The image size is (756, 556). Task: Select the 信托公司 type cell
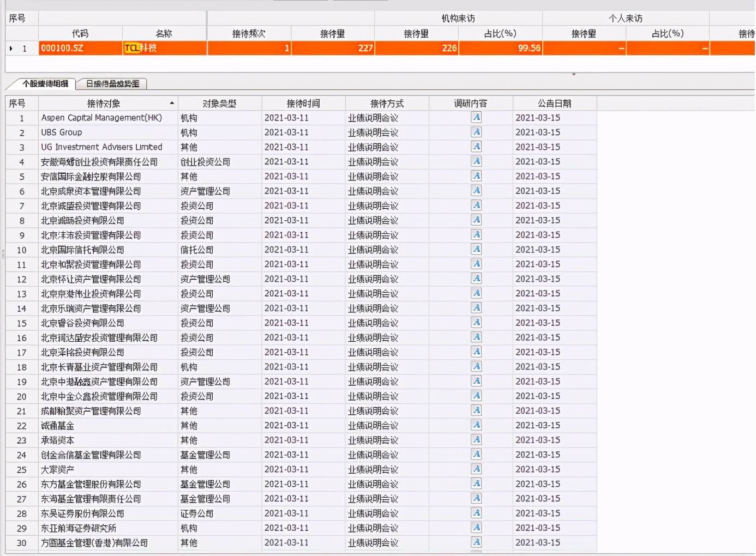click(x=220, y=249)
